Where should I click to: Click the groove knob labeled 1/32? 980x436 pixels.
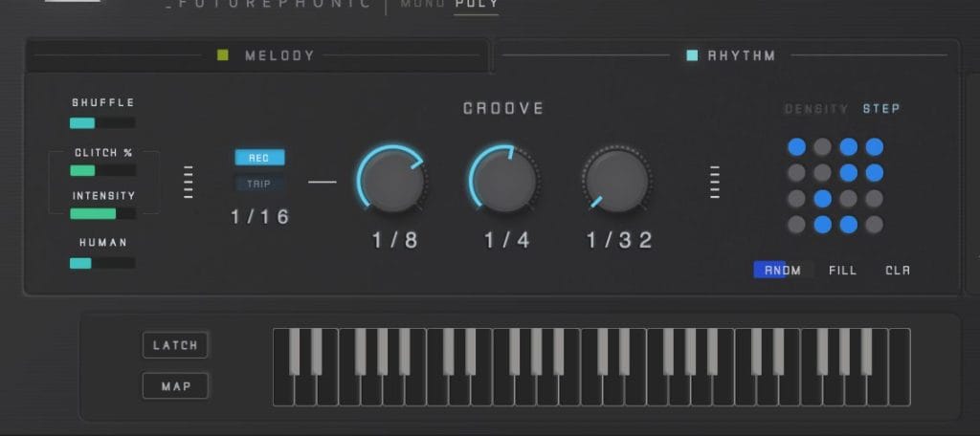click(617, 181)
